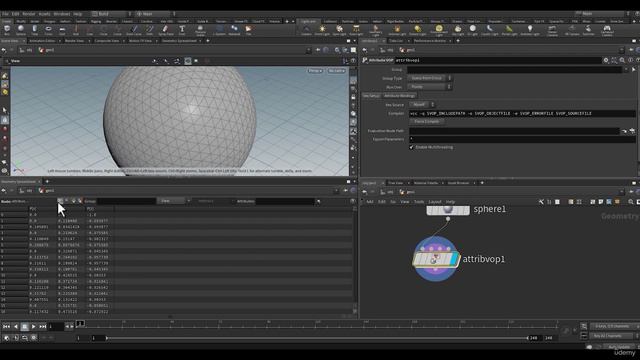Click the timeline frame slider handle

coord(80,324)
